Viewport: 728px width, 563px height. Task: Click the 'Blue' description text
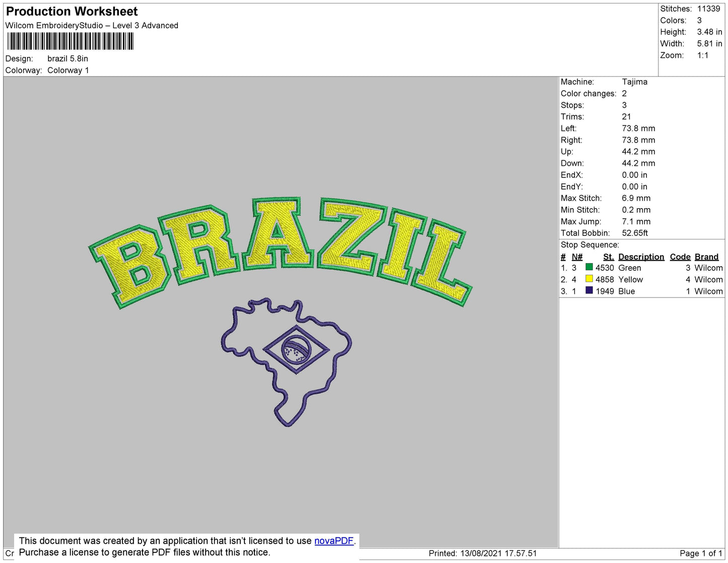pos(627,291)
